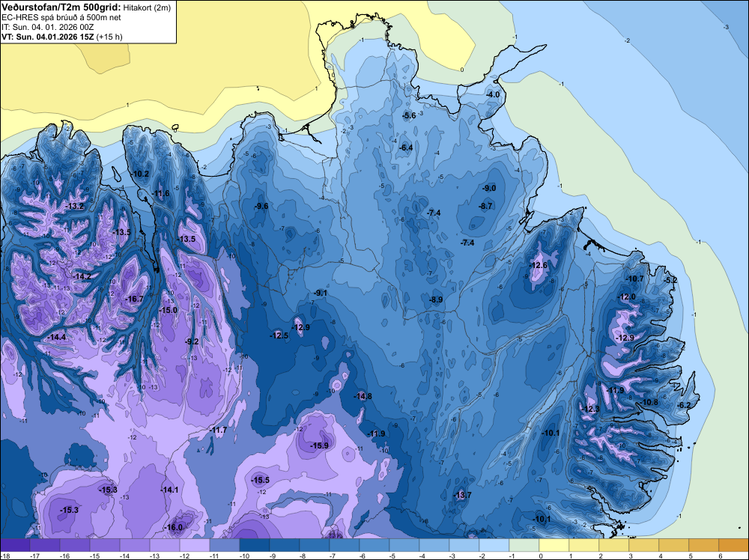Screen dimensions: 749x560
Task: Click the -11.7 temperature value
Action: click(x=218, y=430)
